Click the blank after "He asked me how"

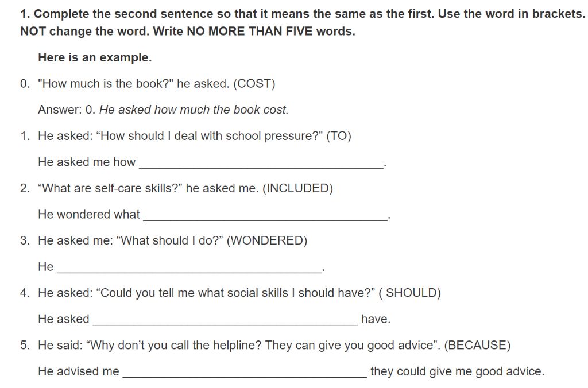(261, 164)
